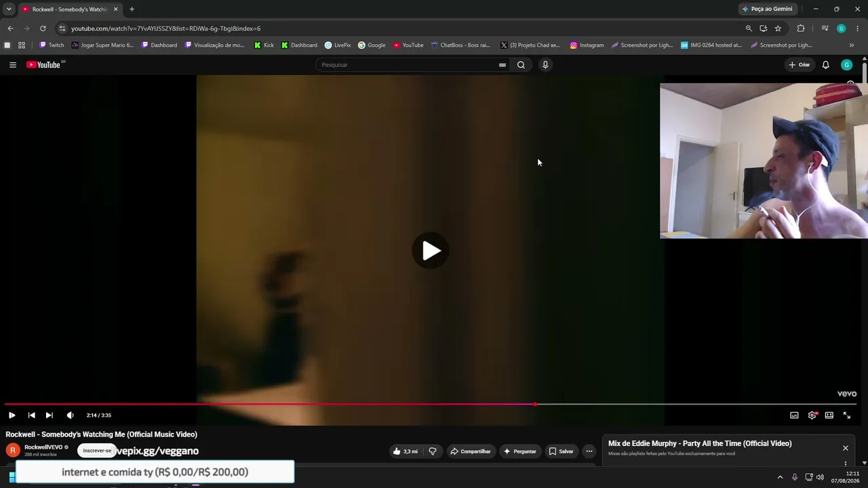The height and width of the screenshot is (488, 868).
Task: Open the webcam overlay thumbnail
Action: click(x=764, y=161)
